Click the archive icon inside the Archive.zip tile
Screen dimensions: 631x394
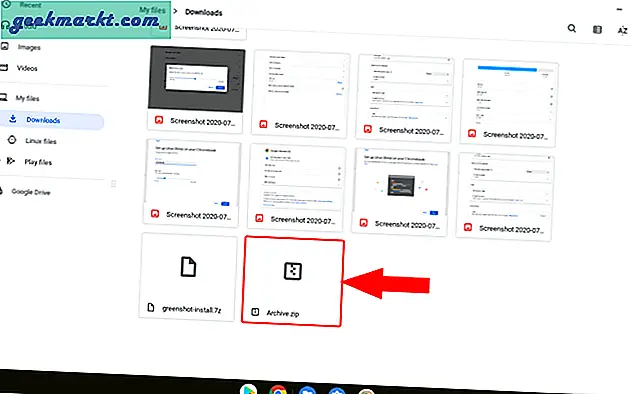coord(293,271)
